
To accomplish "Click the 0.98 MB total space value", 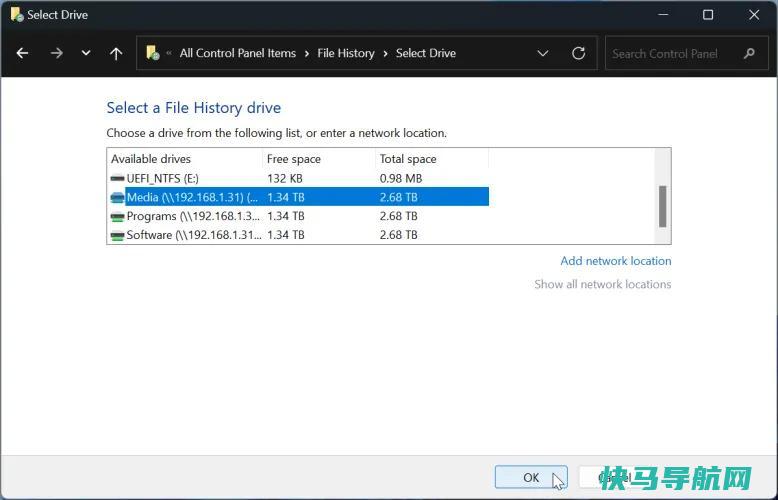I will pos(401,178).
